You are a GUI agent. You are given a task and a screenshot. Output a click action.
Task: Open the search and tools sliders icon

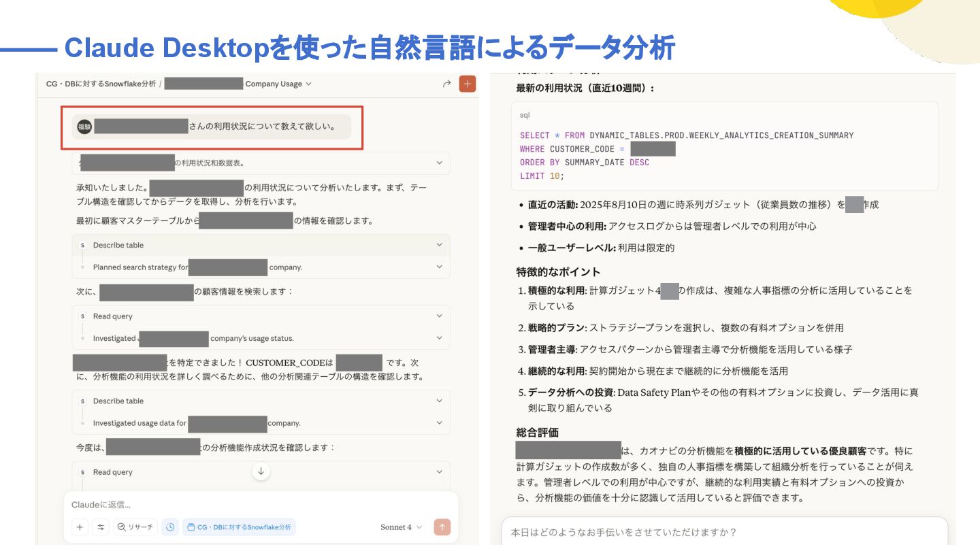tap(101, 527)
